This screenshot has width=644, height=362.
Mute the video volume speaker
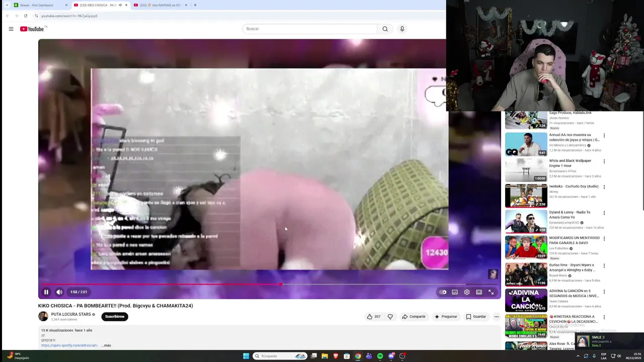click(59, 292)
